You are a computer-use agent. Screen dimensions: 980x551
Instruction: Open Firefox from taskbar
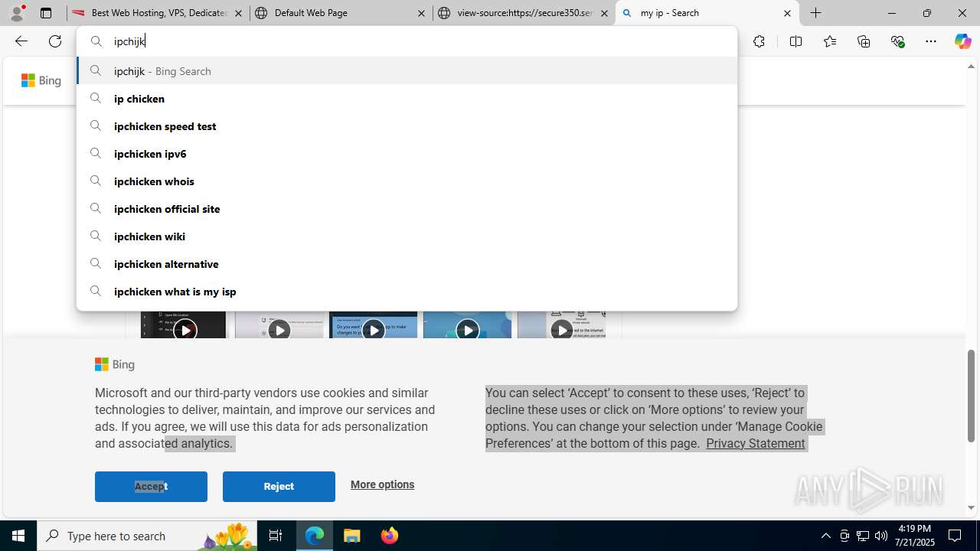(389, 536)
